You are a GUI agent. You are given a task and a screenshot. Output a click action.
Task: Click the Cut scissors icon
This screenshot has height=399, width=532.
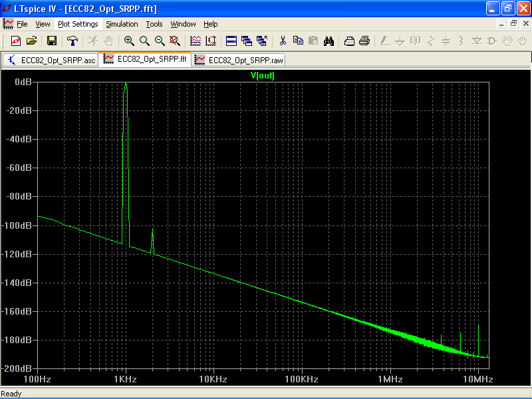click(283, 41)
